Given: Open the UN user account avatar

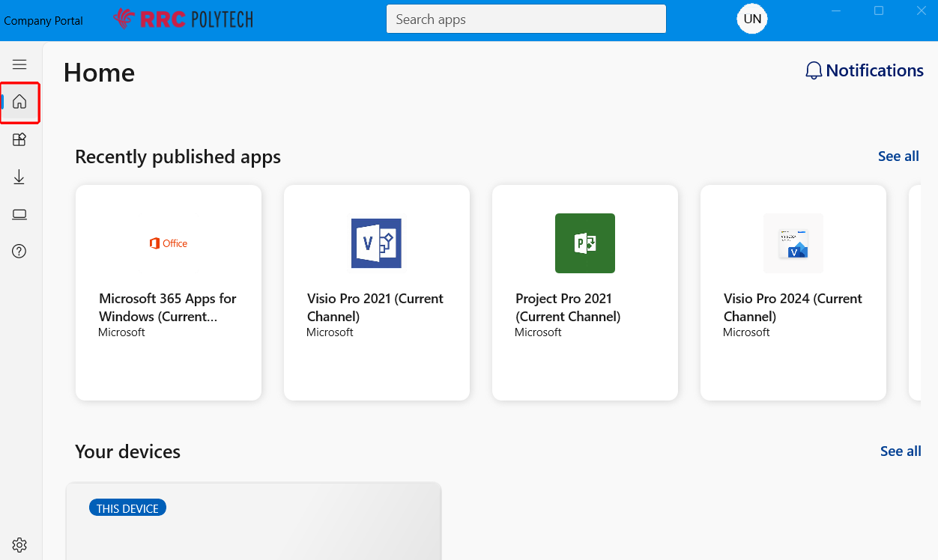Looking at the screenshot, I should pos(752,19).
